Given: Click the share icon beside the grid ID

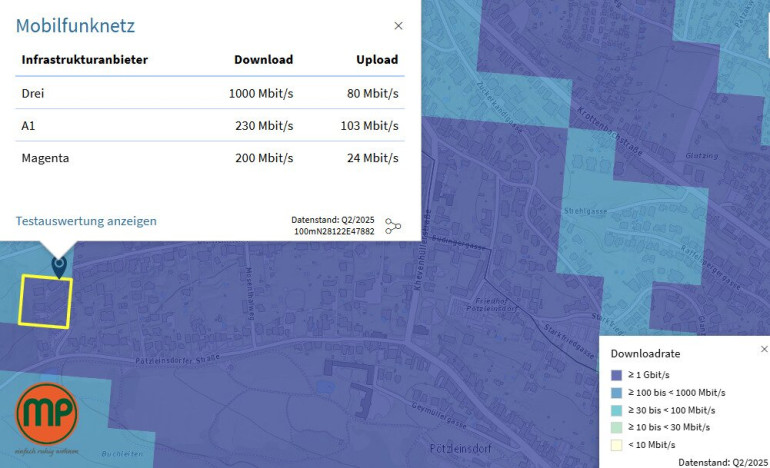Looking at the screenshot, I should (x=393, y=226).
